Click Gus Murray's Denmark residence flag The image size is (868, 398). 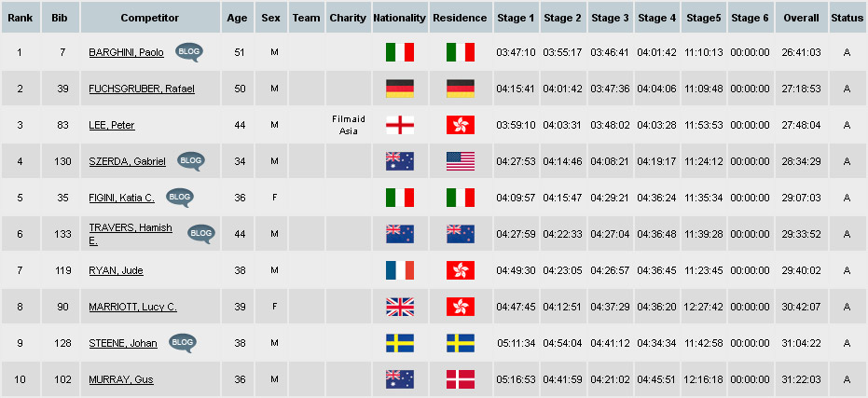pyautogui.click(x=461, y=379)
